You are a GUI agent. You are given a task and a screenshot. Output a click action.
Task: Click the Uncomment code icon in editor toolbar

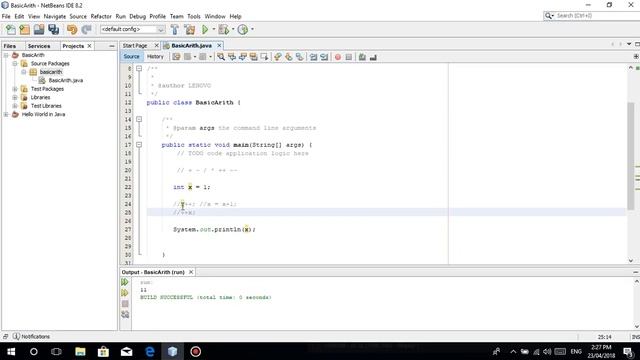373,57
